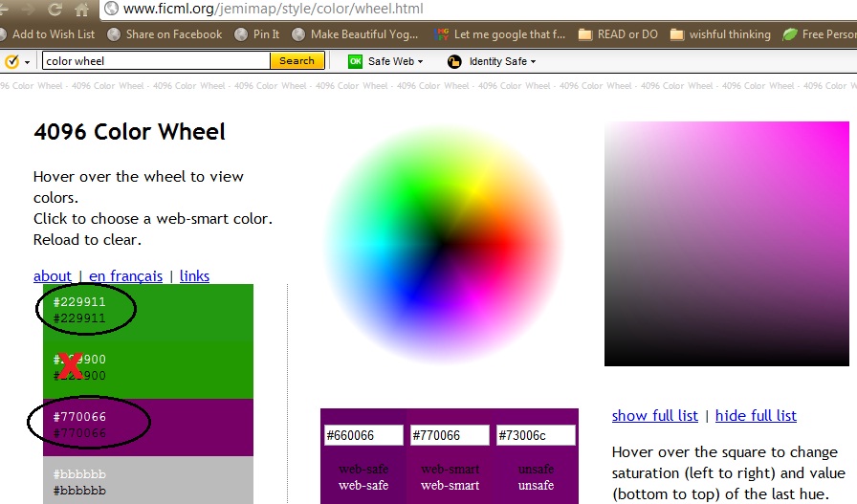This screenshot has height=504, width=857.
Task: Open the READ or DO bookmarks folder
Action: click(x=618, y=34)
